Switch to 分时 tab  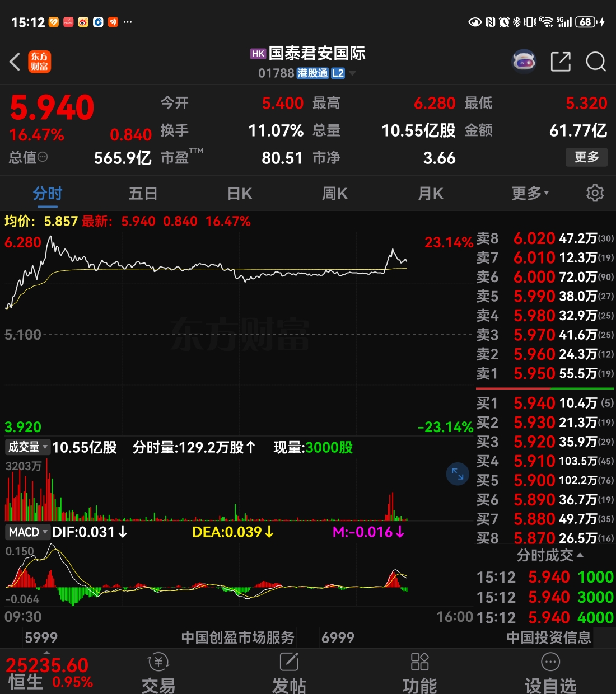coord(48,193)
